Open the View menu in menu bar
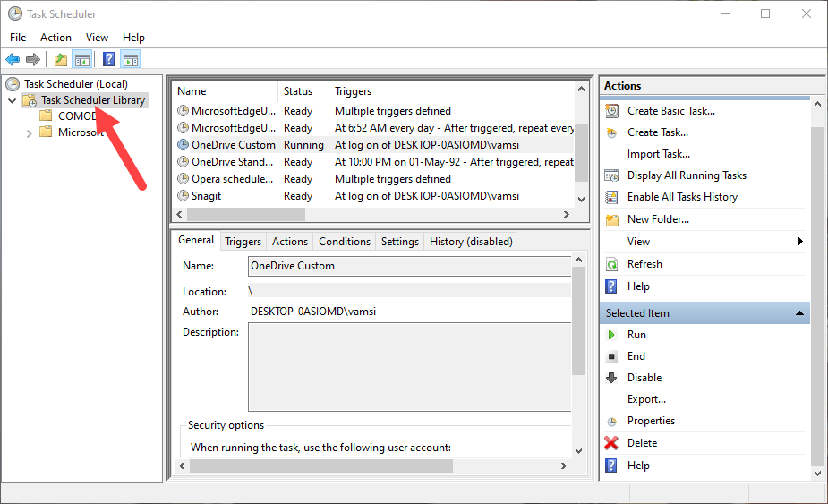 tap(98, 38)
